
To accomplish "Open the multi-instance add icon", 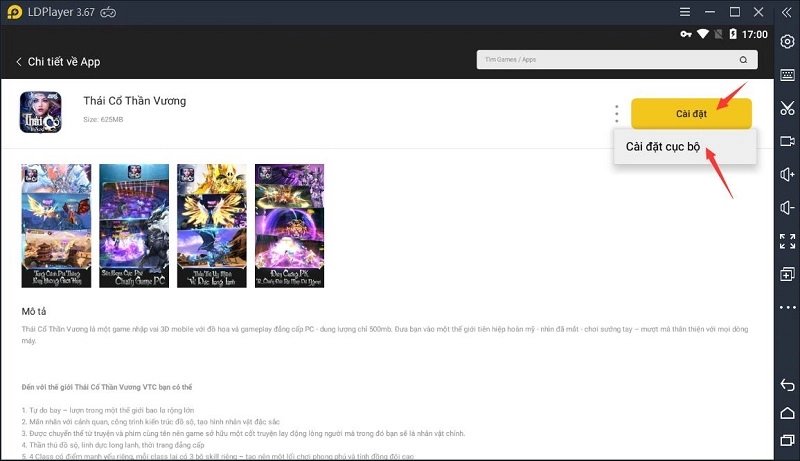I will [x=787, y=274].
